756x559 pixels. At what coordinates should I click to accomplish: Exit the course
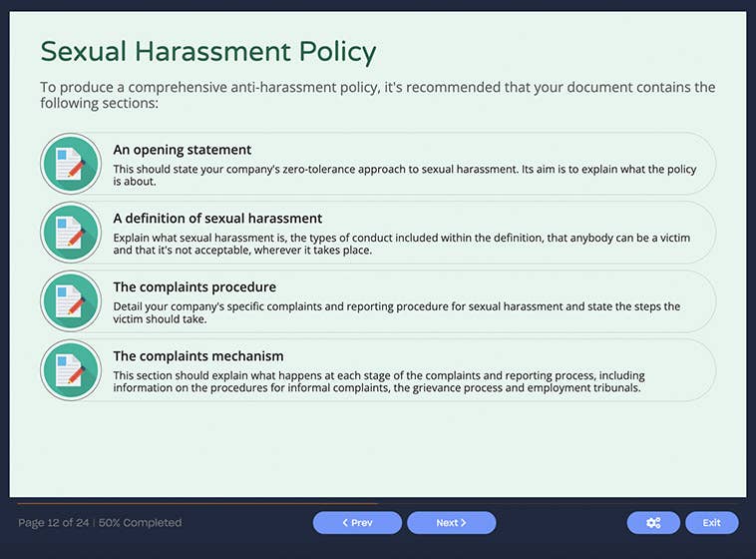coord(711,523)
